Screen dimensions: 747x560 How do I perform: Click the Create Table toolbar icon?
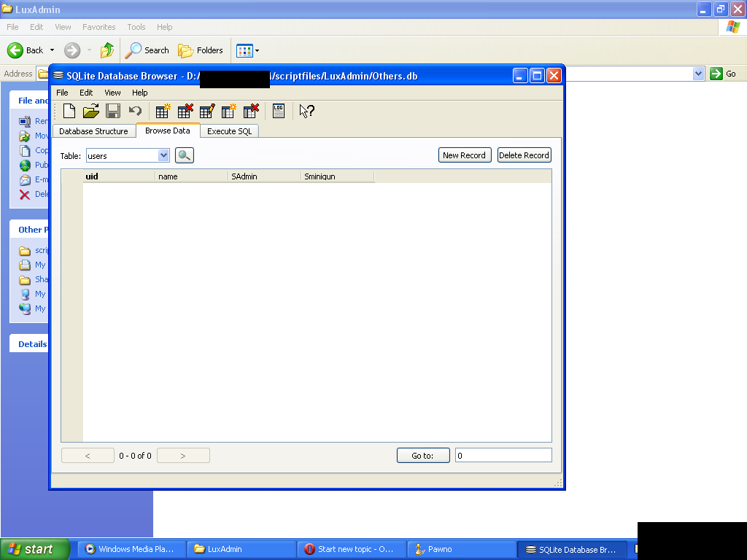[x=163, y=111]
